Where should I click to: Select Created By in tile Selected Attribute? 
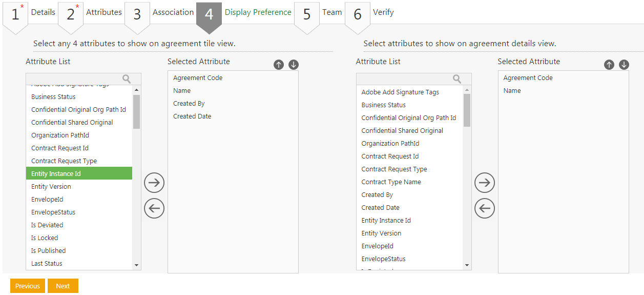pyautogui.click(x=189, y=104)
